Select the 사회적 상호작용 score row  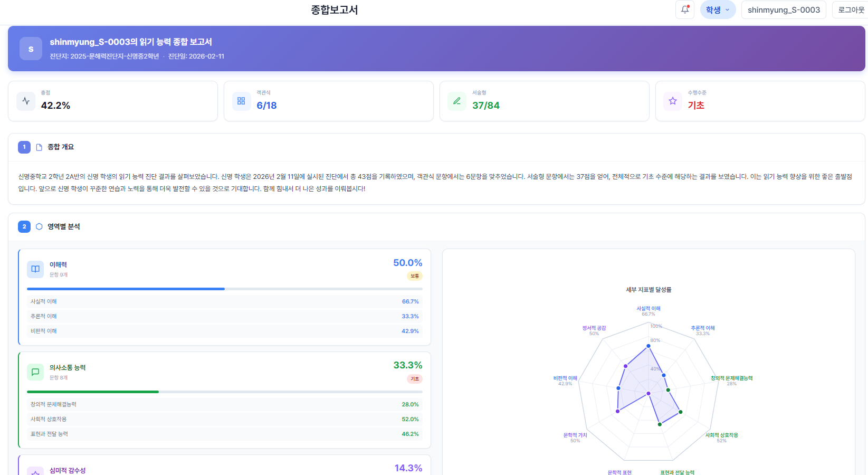pos(224,419)
